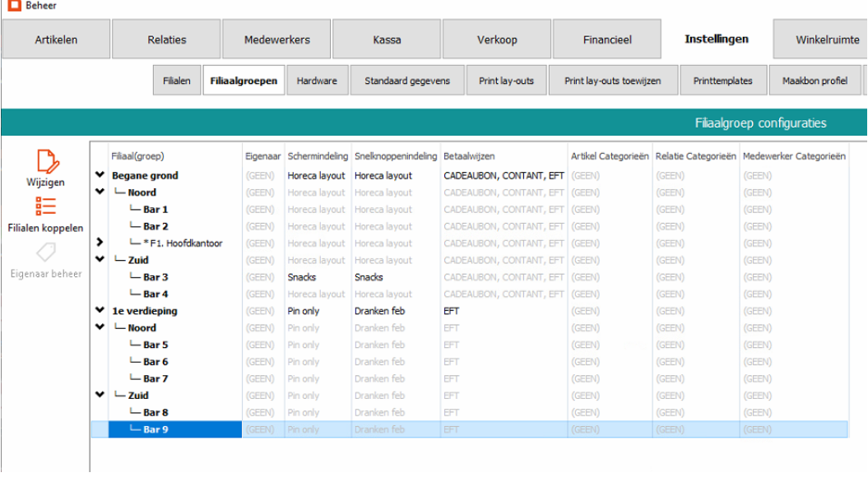Click the Eigenaar column header
The image size is (868, 482).
(263, 156)
